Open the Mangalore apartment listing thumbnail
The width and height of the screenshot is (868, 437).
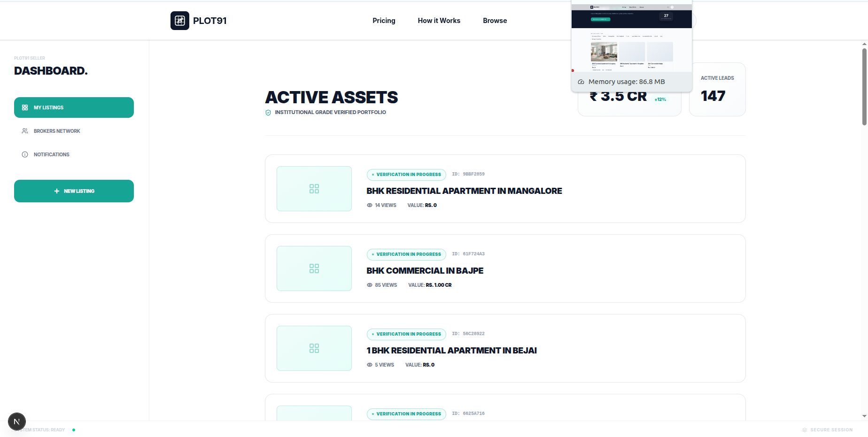pyautogui.click(x=314, y=189)
